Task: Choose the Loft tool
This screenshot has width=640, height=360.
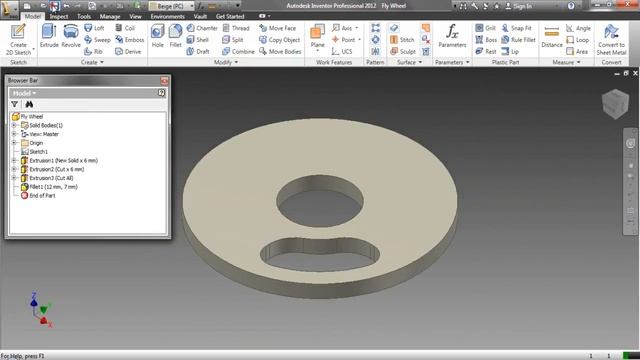Action: 94,28
